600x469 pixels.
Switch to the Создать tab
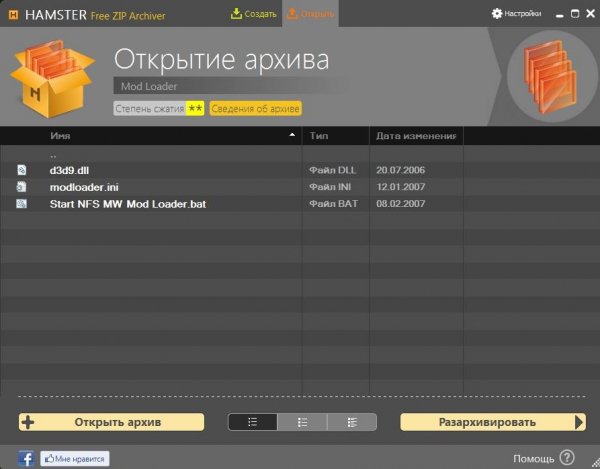tap(253, 14)
